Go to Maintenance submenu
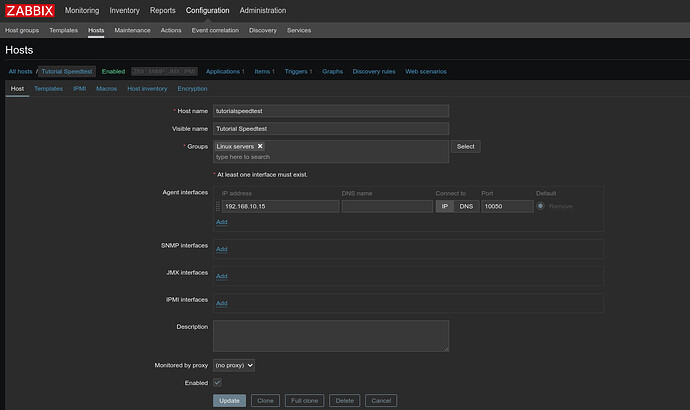 point(132,30)
